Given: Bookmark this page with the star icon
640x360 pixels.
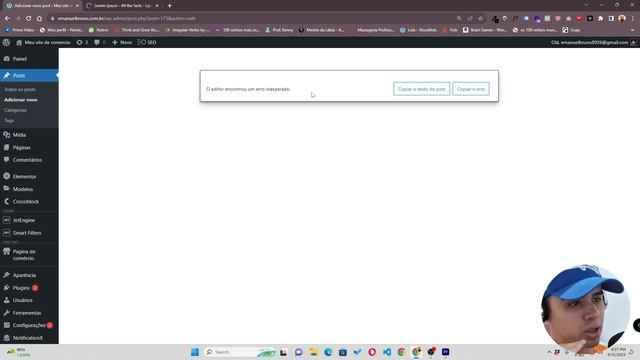Looking at the screenshot, I should (x=481, y=18).
